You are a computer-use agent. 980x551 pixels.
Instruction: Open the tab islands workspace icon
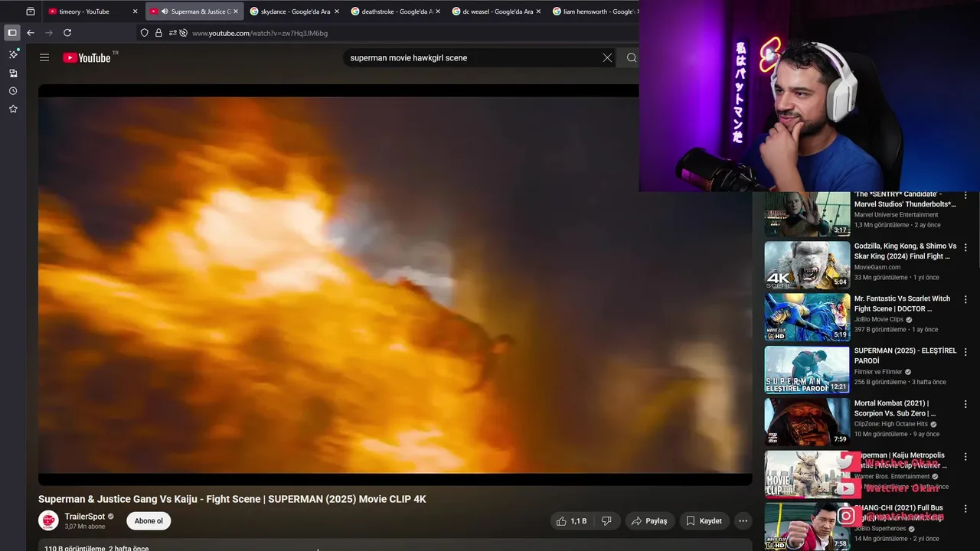pos(31,11)
